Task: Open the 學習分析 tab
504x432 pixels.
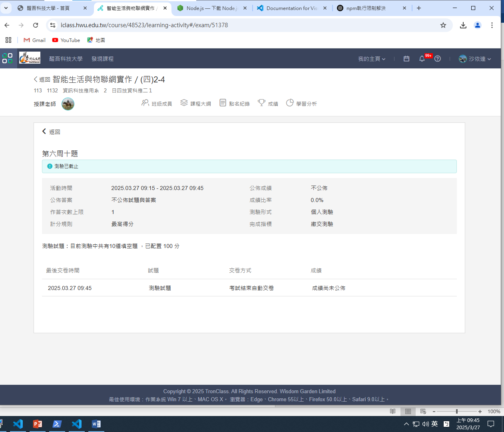Action: 302,104
